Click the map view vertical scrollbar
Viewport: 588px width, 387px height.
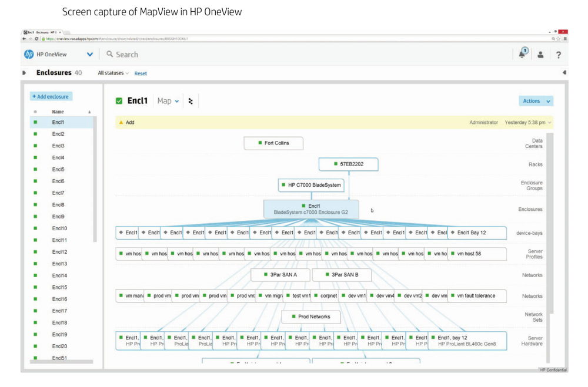click(550, 235)
